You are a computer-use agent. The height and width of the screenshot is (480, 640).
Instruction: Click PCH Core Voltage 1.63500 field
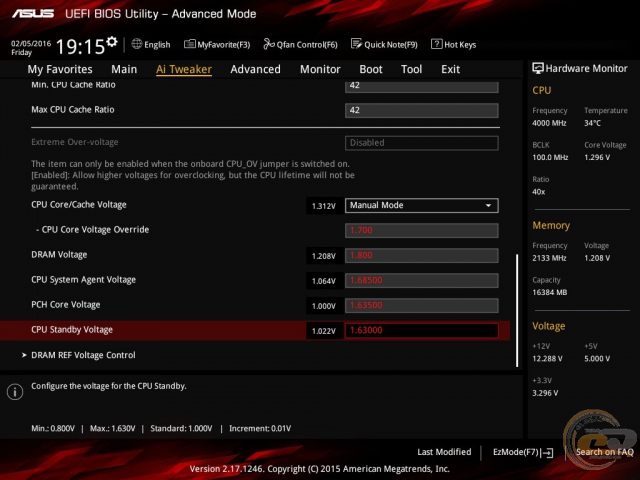tap(422, 305)
